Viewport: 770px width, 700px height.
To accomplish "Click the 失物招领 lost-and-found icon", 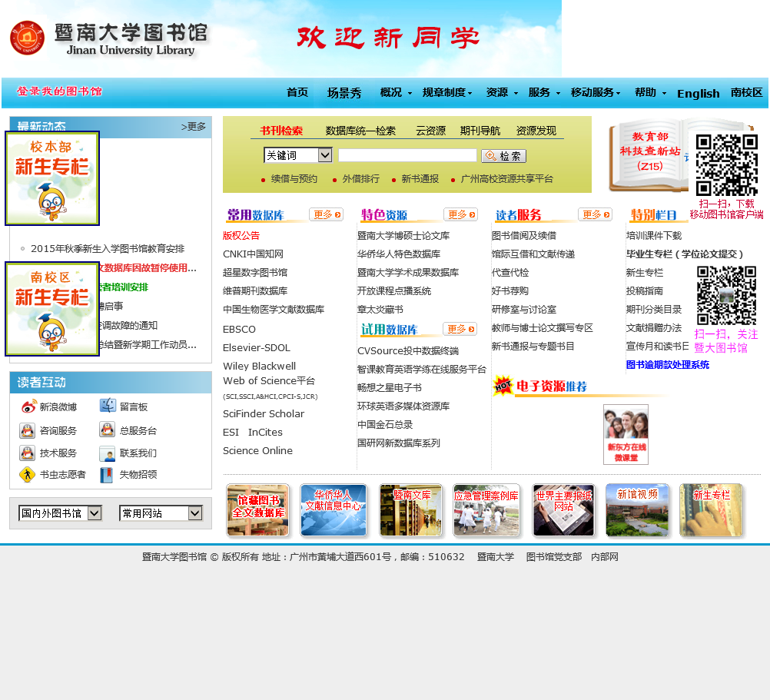I will click(x=107, y=475).
